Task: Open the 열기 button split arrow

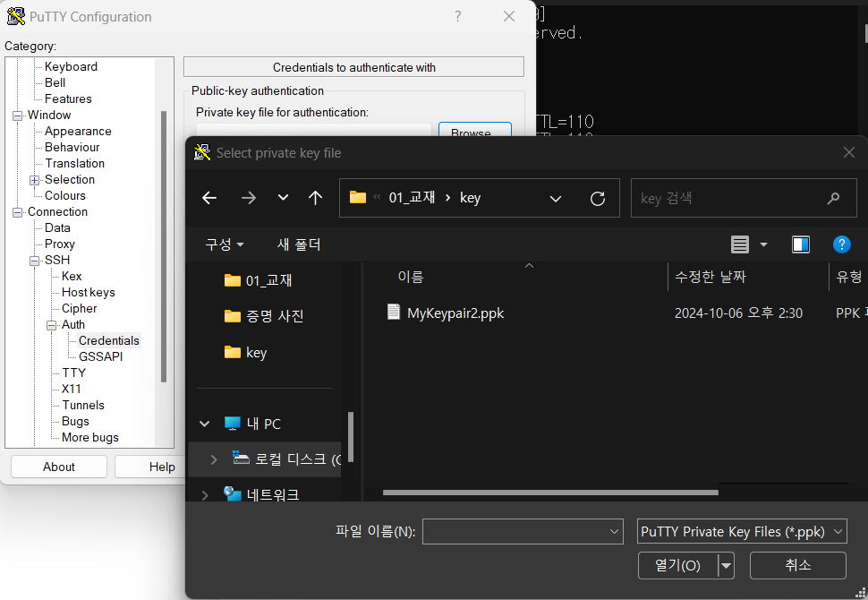Action: tap(726, 566)
